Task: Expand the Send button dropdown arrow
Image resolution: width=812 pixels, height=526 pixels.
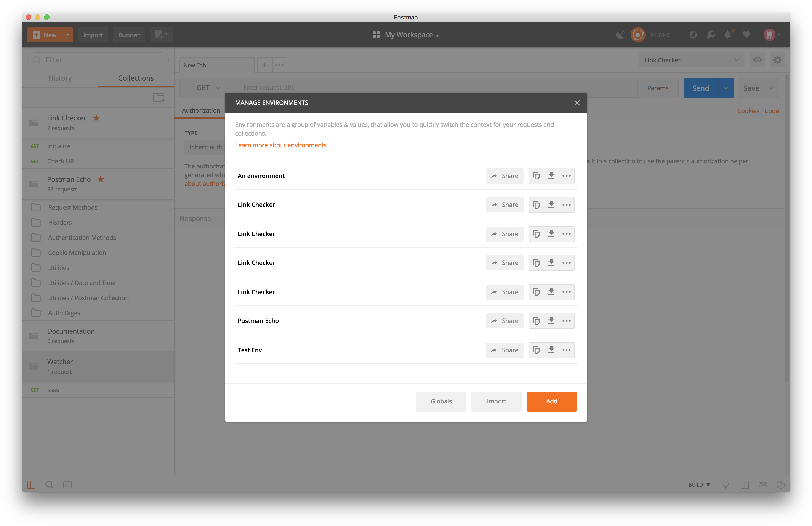Action: pyautogui.click(x=726, y=88)
